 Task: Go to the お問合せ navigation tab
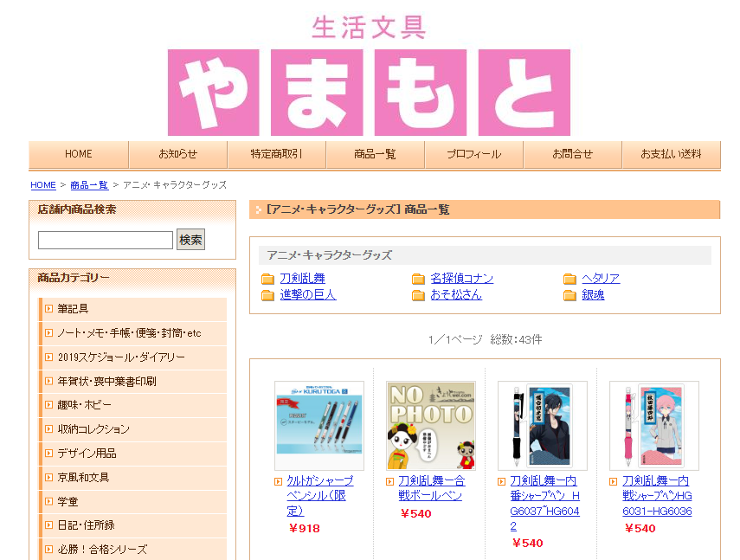point(572,154)
